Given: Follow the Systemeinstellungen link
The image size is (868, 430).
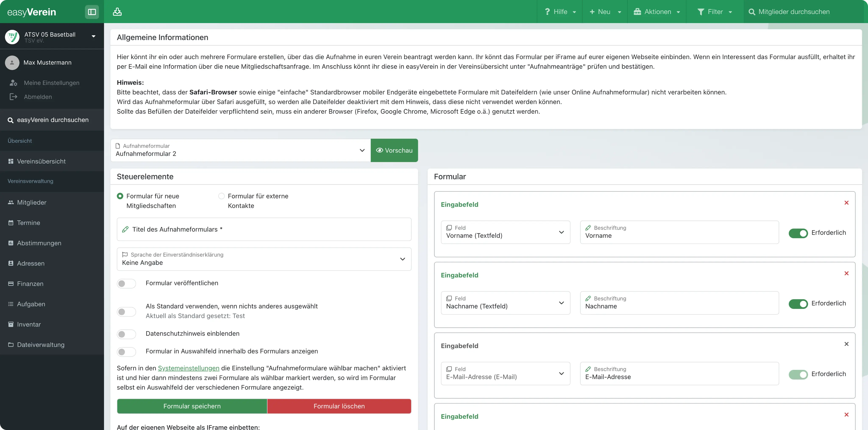Looking at the screenshot, I should point(189,368).
